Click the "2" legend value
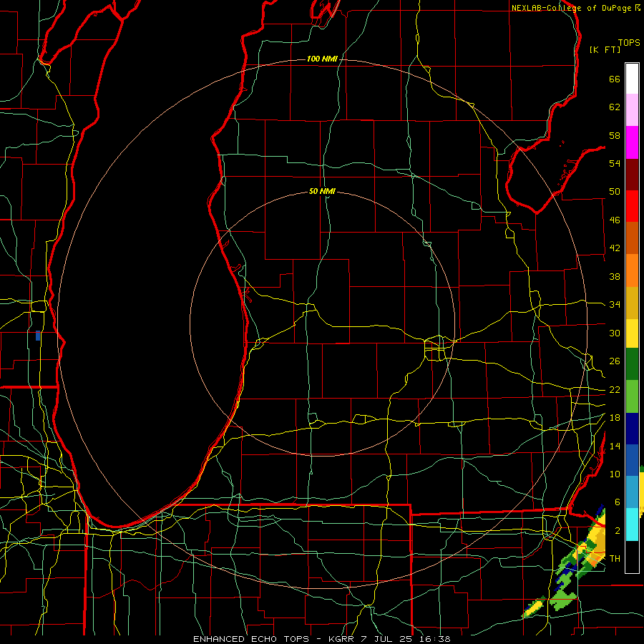The width and height of the screenshot is (644, 644). (618, 531)
